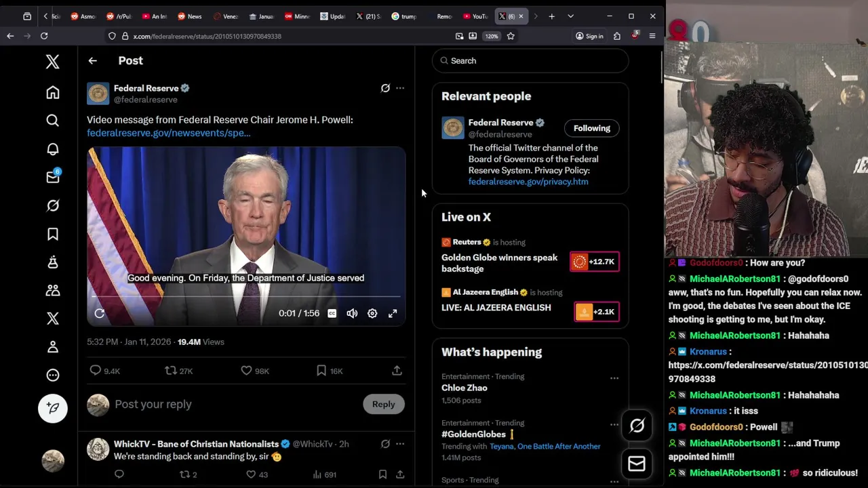Share the Federal Reserve post
868x488 pixels.
(x=397, y=371)
